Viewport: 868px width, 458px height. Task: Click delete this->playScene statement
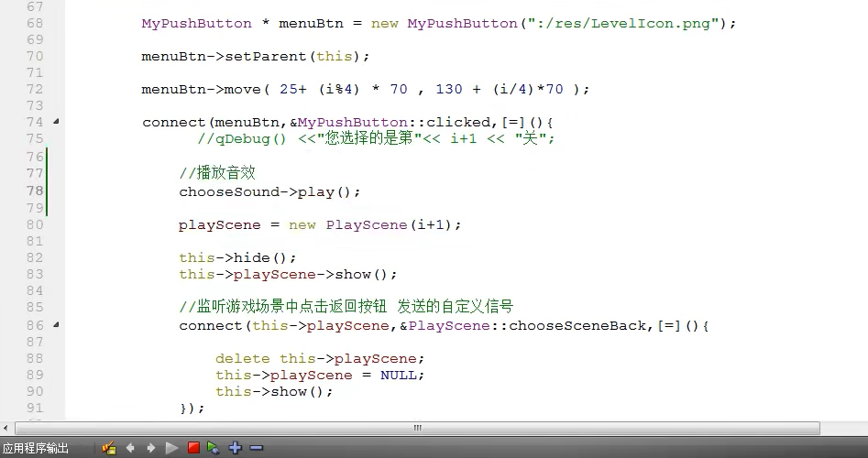320,358
